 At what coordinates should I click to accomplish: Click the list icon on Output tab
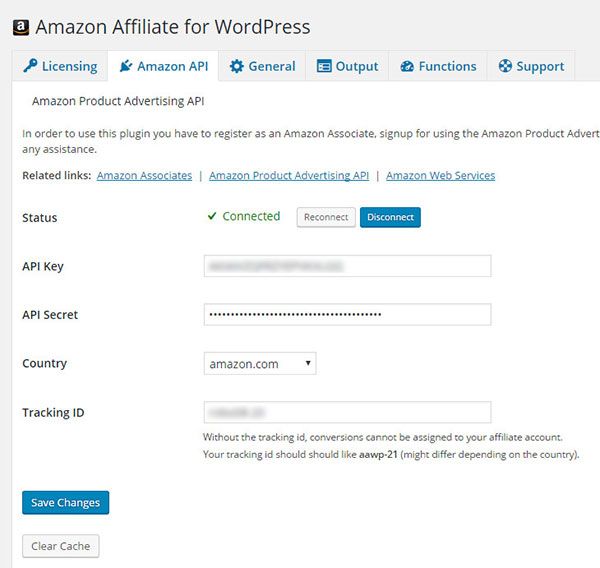tap(324, 67)
